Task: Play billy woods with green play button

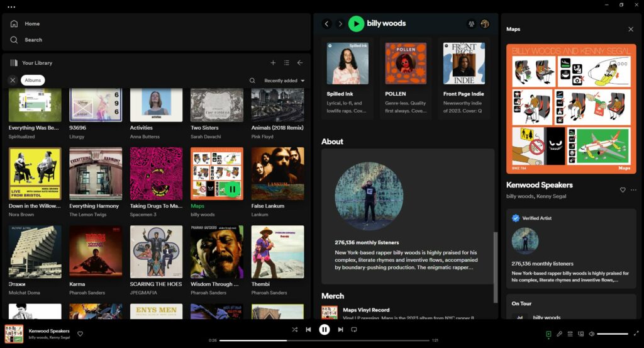Action: pos(356,24)
